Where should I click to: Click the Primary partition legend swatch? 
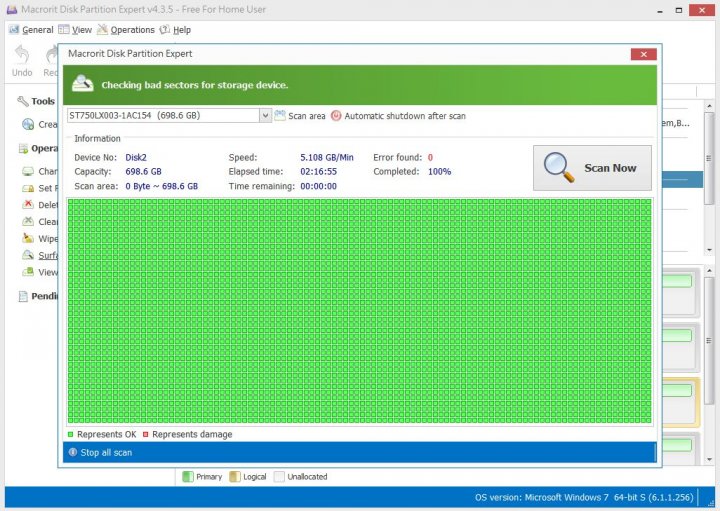[188, 477]
